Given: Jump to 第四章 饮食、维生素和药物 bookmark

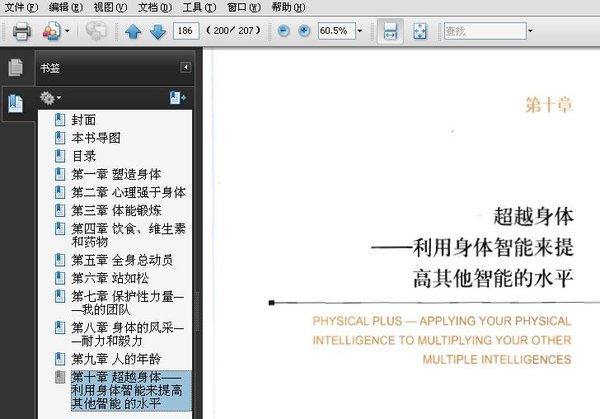Looking at the screenshot, I should click(129, 235).
